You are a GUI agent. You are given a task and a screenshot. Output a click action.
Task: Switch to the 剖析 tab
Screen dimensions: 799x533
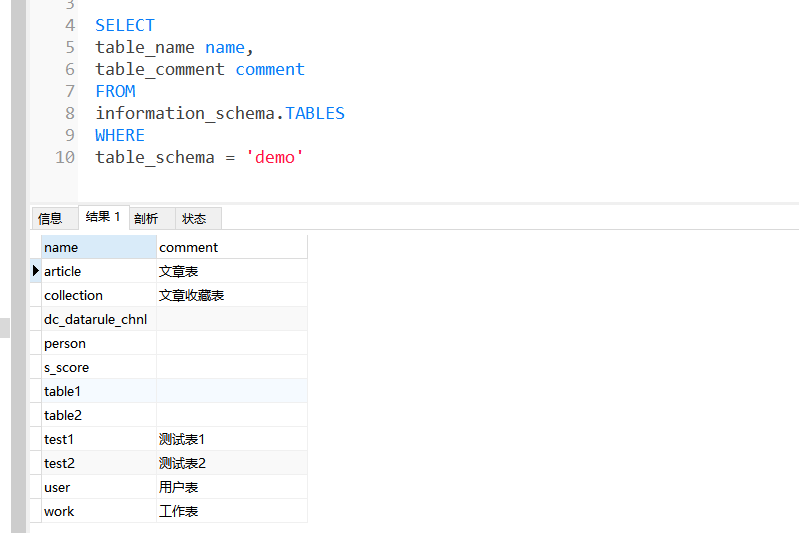pyautogui.click(x=152, y=219)
